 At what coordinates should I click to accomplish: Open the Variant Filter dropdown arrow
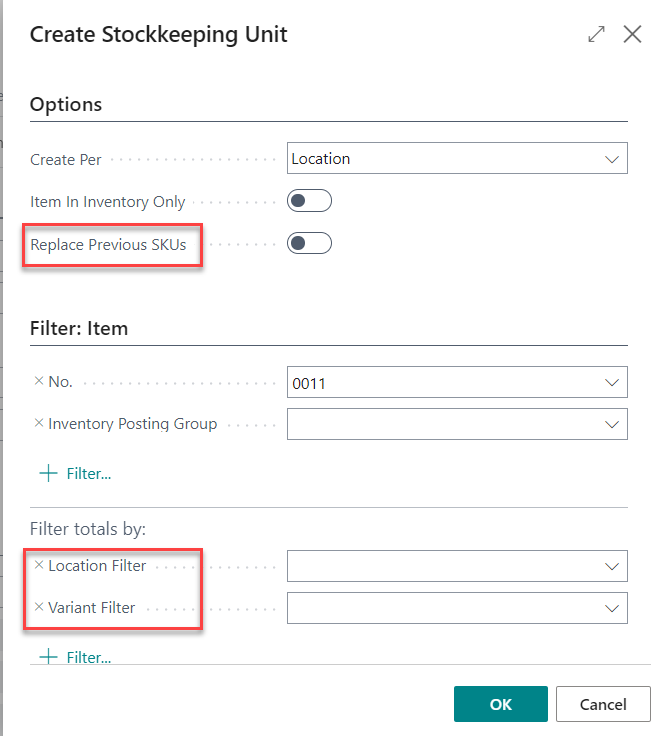click(612, 608)
